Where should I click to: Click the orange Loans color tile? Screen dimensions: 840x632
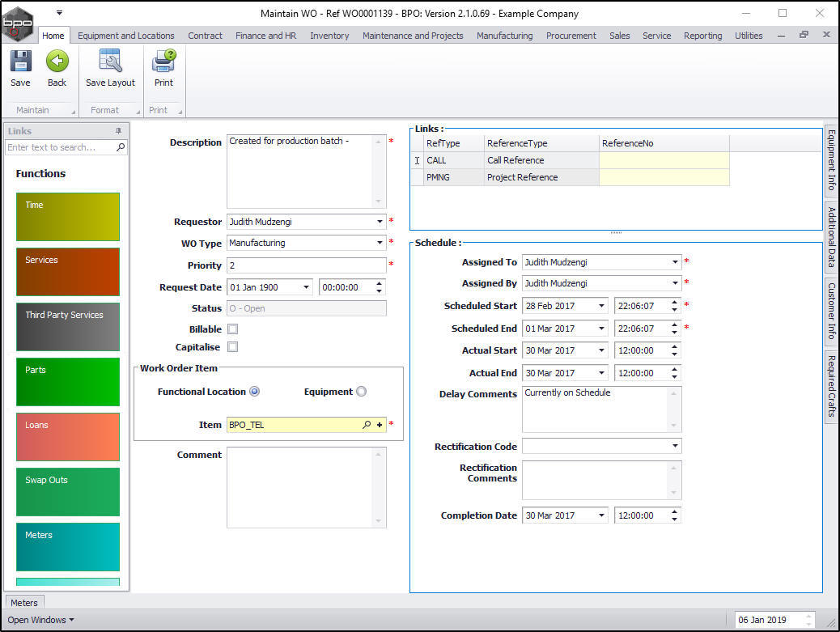click(68, 437)
